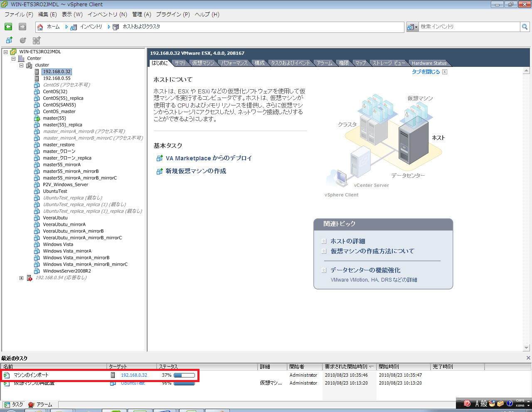
Task: Switch to the Hardware Status tab
Action: pos(429,63)
